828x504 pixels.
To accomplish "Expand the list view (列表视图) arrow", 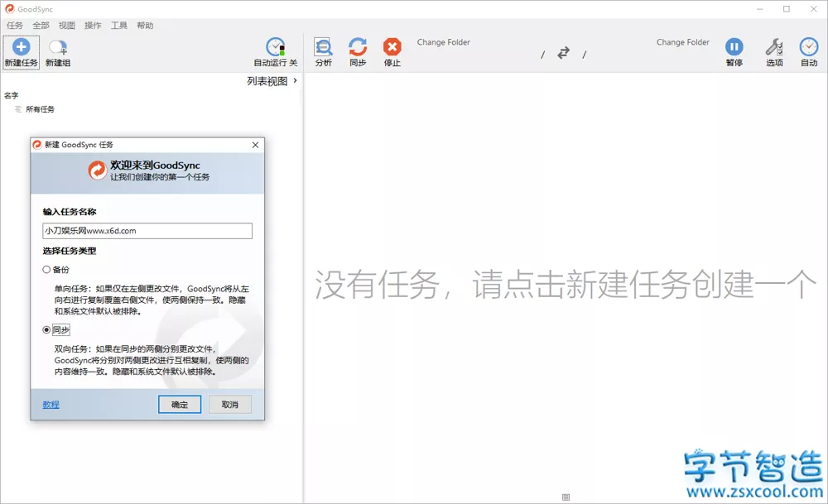I will 296,81.
